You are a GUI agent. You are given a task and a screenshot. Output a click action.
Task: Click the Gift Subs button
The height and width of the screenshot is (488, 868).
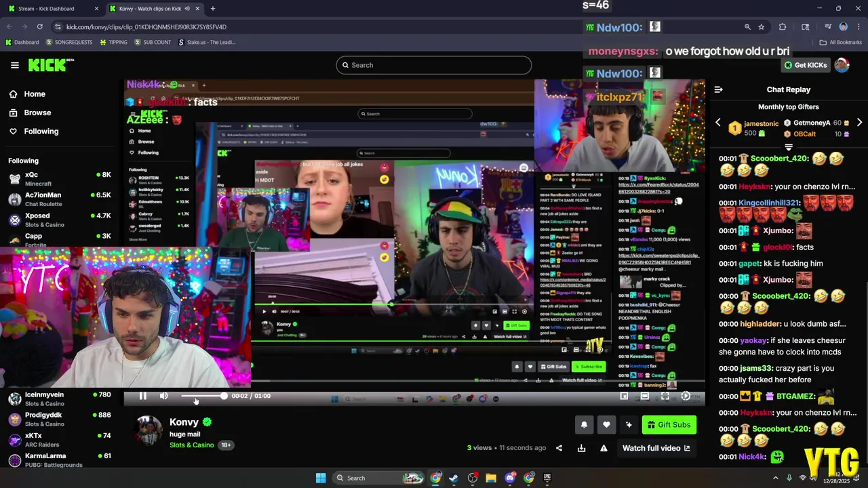pyautogui.click(x=669, y=425)
